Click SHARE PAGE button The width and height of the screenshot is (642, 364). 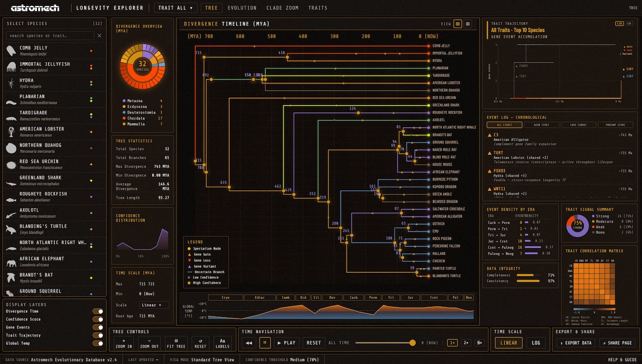point(617,343)
